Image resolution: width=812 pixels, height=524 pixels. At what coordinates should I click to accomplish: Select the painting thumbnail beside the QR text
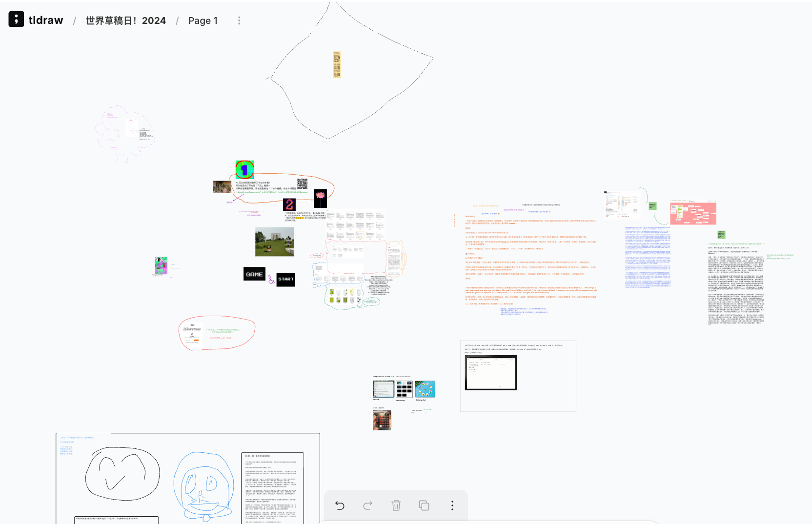[x=222, y=187]
